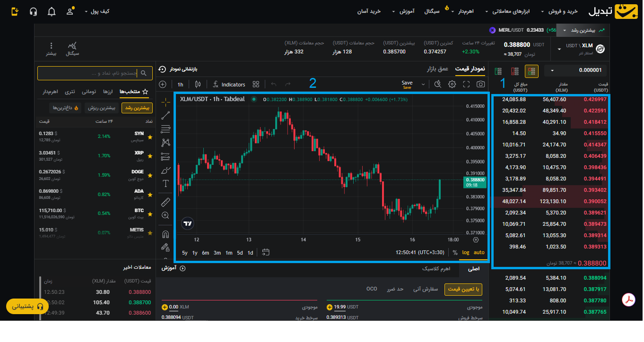
Task: Select the measure ruler tool
Action: click(x=165, y=202)
